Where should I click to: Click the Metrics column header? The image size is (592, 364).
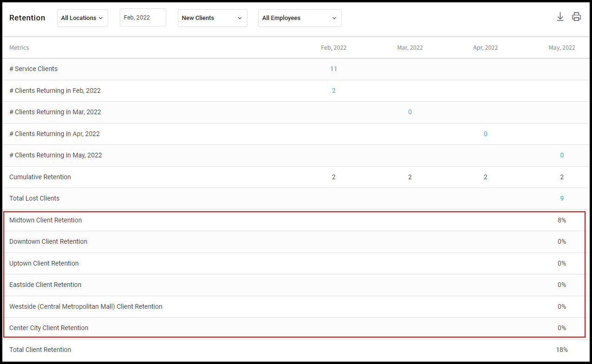[19, 48]
